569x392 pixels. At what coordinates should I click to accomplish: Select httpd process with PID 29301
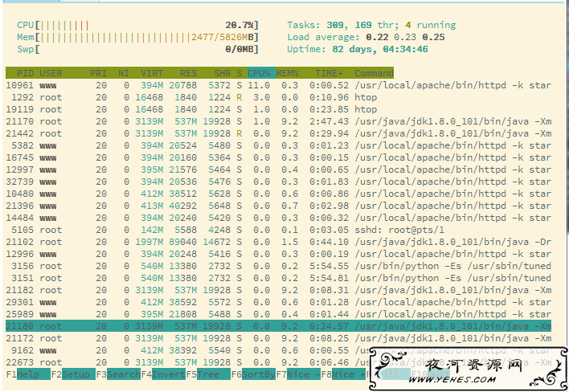[x=278, y=302]
